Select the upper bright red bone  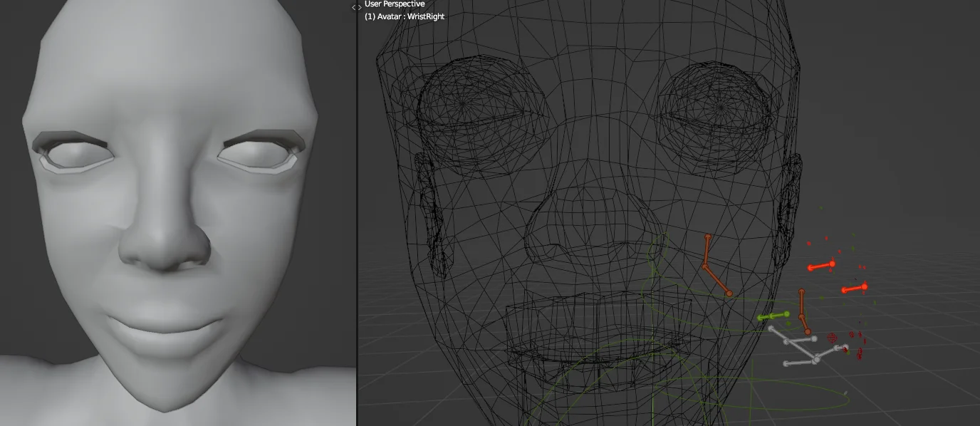tap(820, 266)
